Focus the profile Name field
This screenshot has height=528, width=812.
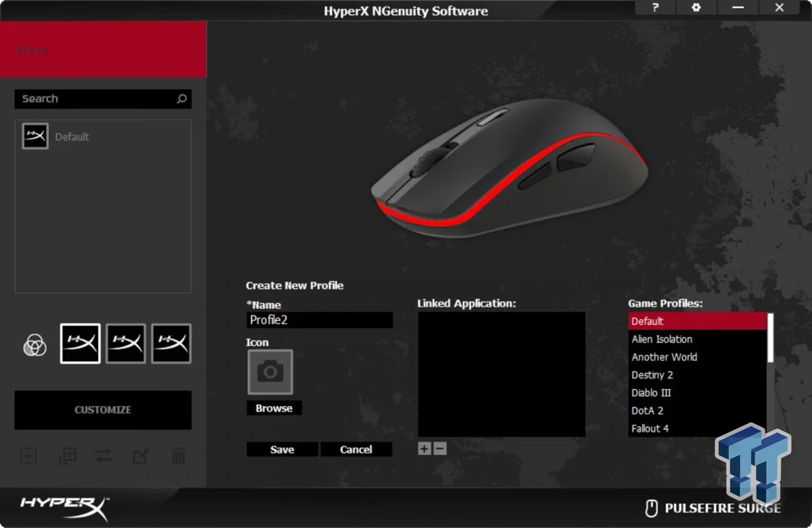[x=320, y=320]
